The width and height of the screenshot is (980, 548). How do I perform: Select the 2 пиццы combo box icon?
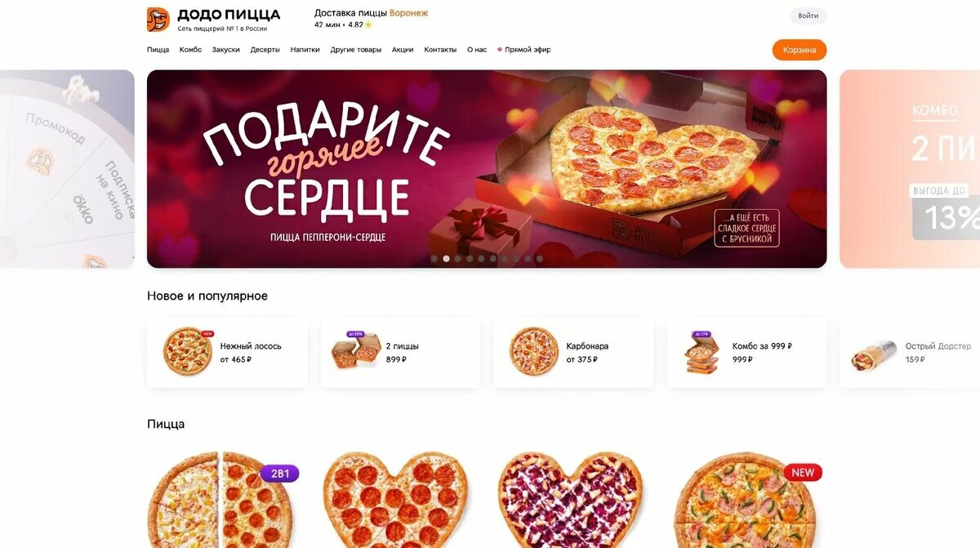(x=356, y=352)
